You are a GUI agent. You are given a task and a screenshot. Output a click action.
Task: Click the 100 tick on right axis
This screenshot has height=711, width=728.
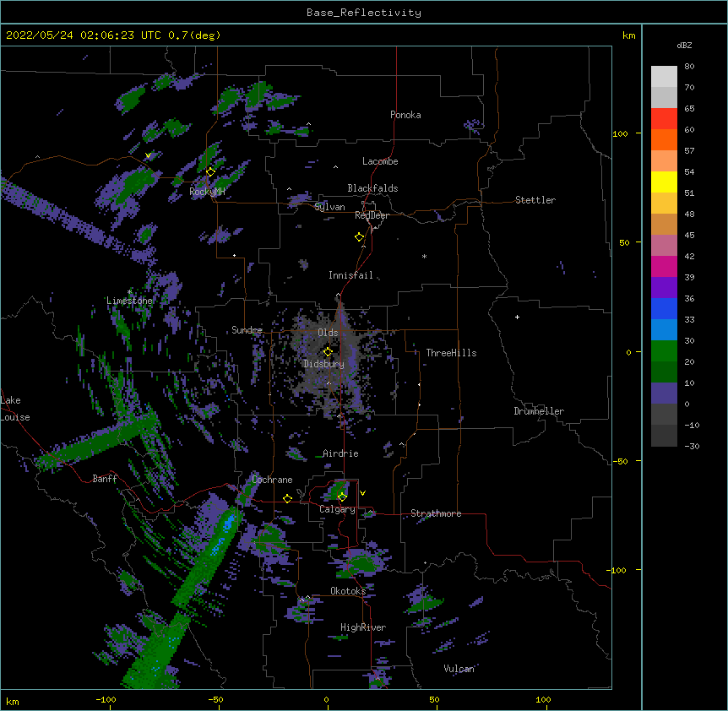pos(620,133)
